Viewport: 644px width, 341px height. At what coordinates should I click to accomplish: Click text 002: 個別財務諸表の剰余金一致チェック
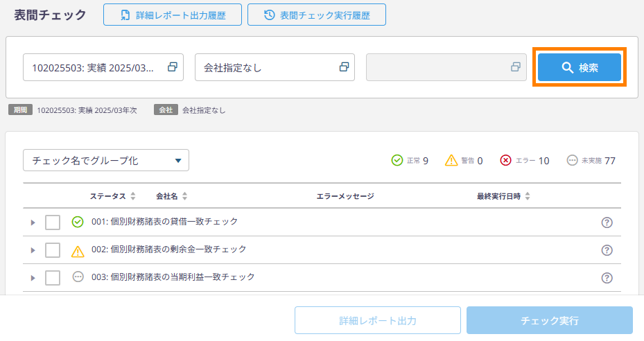169,249
